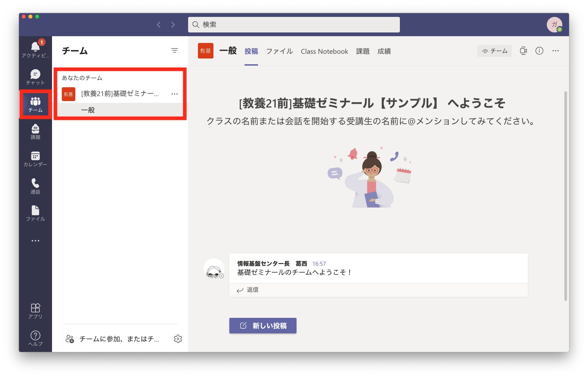Image resolution: width=588 pixels, height=377 pixels.
Task: Click the sender name 情報基盤センター長 葛西
Action: tap(272, 264)
